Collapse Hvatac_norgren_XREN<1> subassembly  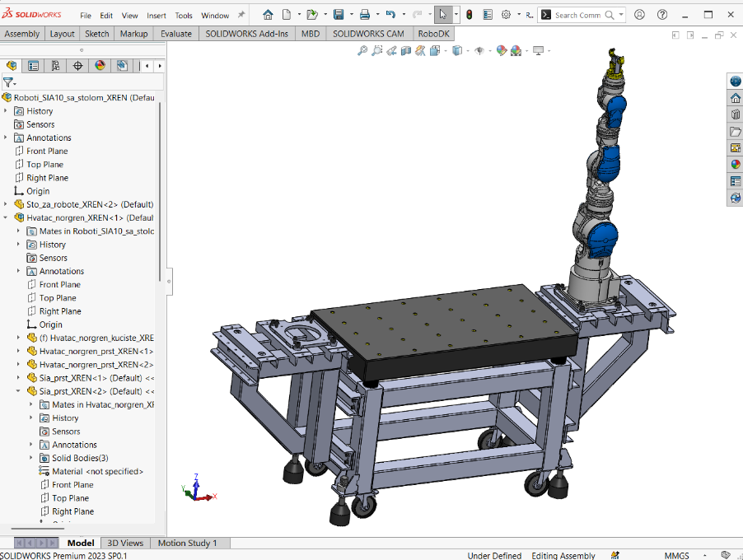6,217
